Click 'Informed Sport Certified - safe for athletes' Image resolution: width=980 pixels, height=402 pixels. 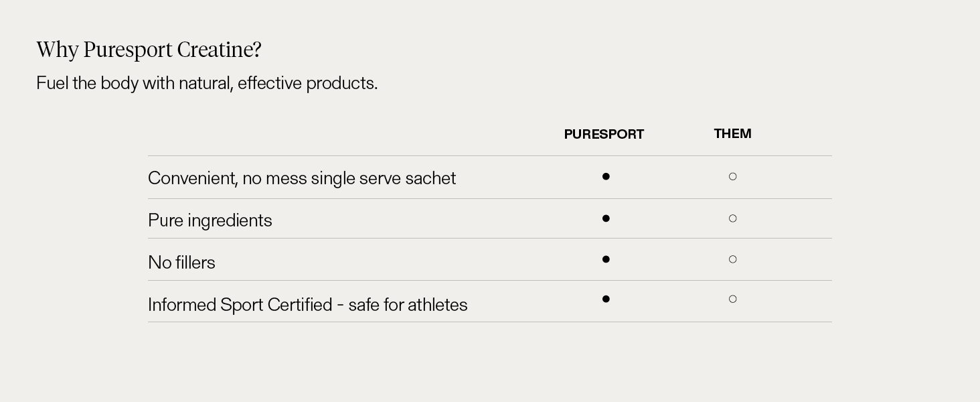(307, 305)
